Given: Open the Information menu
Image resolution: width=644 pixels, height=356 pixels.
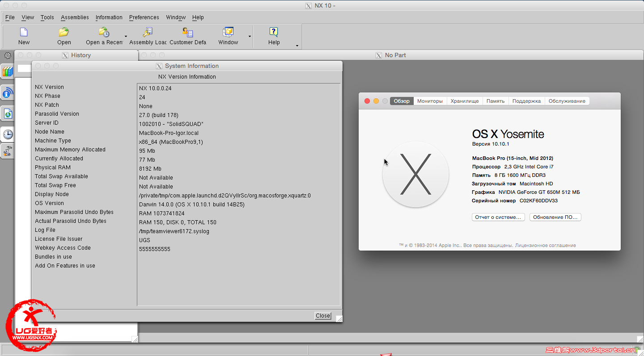Looking at the screenshot, I should pos(109,17).
